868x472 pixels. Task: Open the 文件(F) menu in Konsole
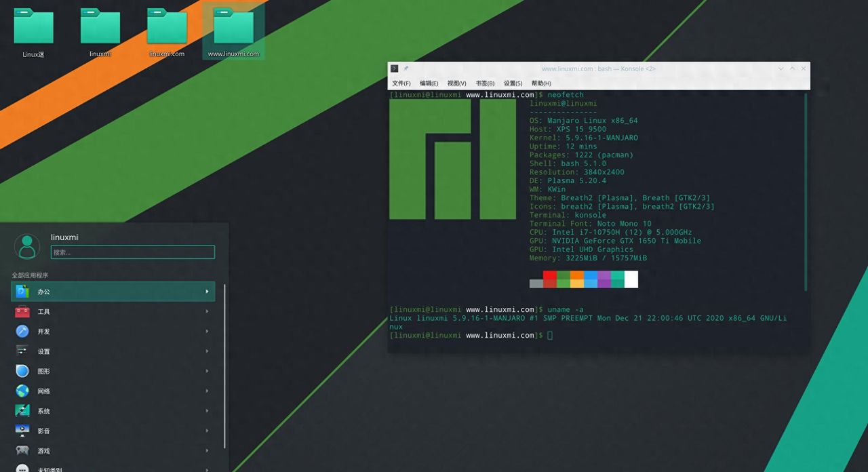(x=400, y=83)
